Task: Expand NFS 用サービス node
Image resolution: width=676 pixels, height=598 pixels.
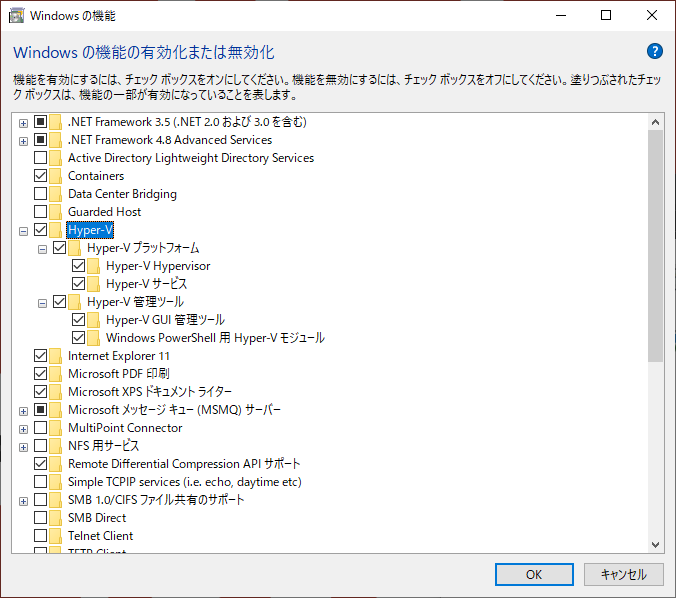Action: coord(23,448)
